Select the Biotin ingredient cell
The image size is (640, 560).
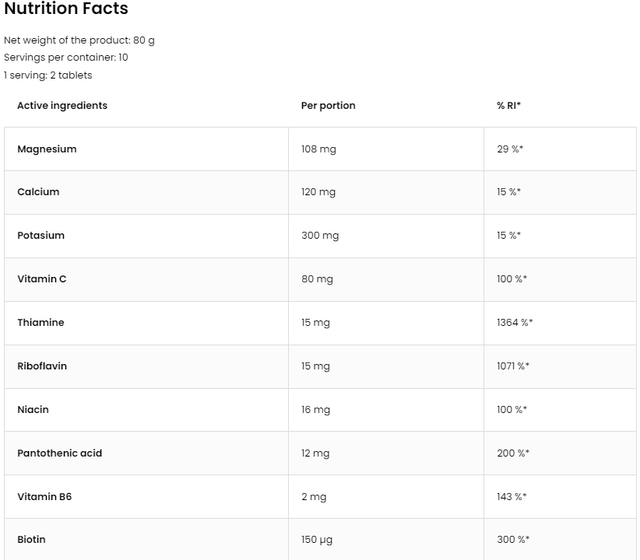pos(31,540)
